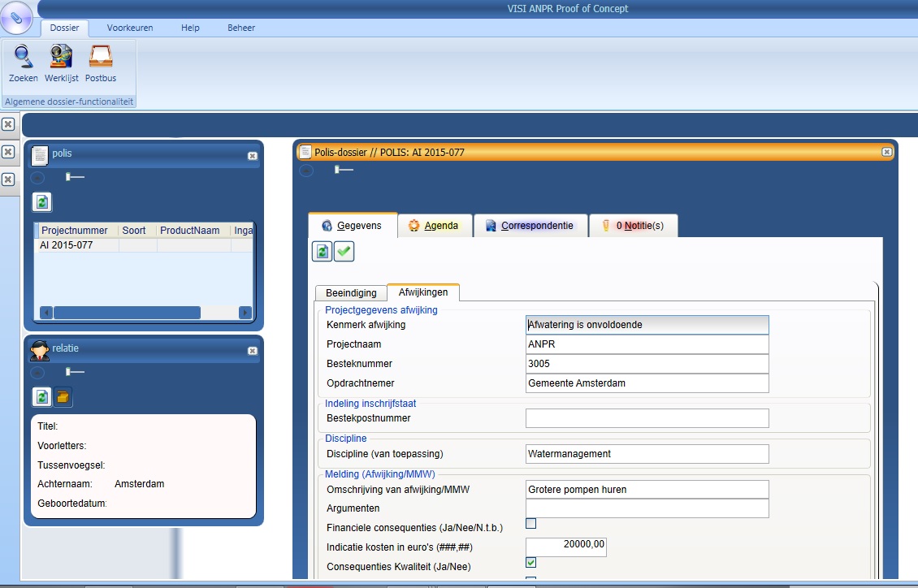
Task: Open the 0 Notitie(s) tab
Action: coord(634,226)
